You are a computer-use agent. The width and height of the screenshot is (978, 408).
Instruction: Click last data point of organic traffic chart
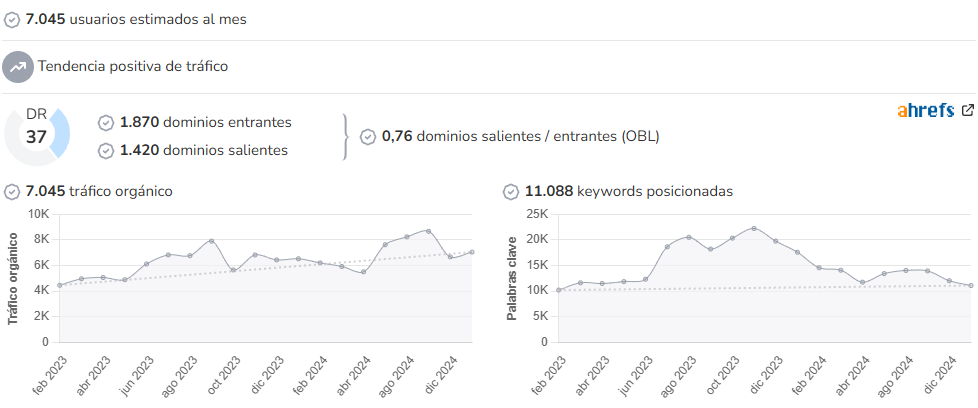[472, 252]
